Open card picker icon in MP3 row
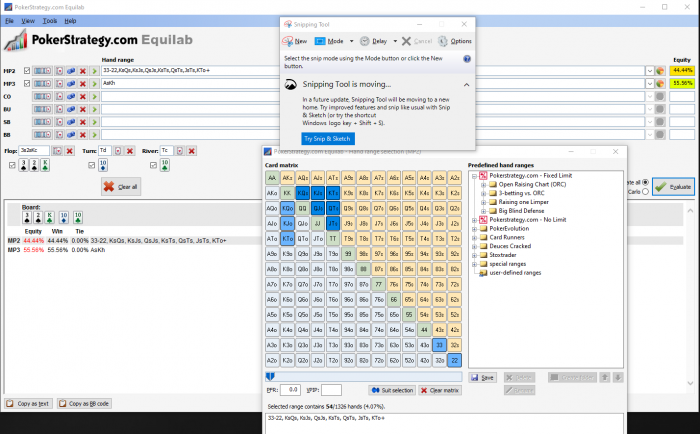 tap(59, 83)
